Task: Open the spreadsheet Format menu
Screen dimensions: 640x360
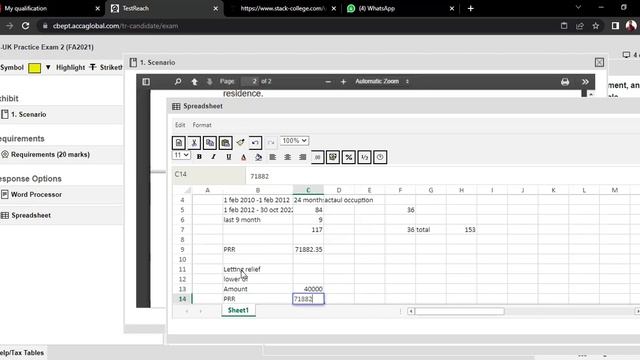Action: click(202, 125)
